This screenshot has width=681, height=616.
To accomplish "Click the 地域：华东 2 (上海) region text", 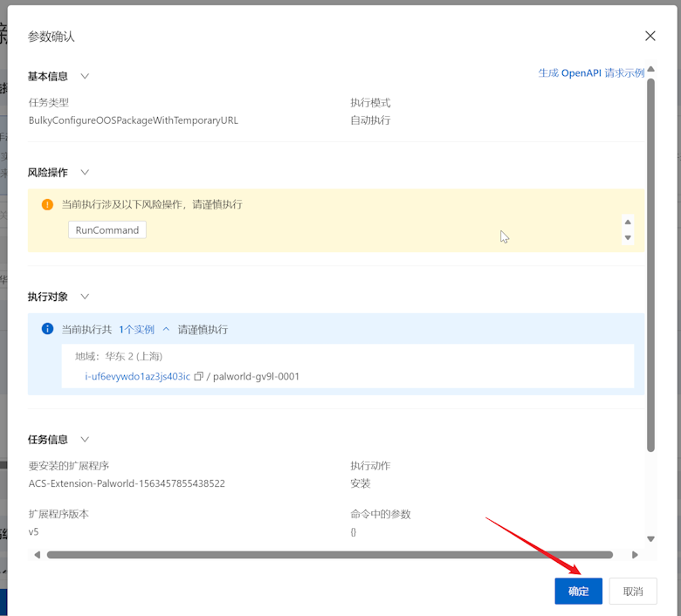I will click(x=119, y=356).
